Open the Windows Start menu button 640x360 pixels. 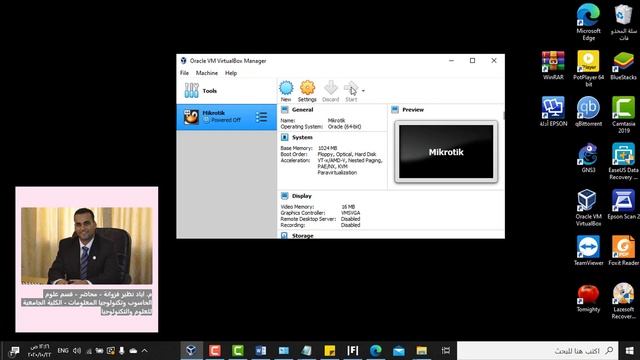[629, 351]
